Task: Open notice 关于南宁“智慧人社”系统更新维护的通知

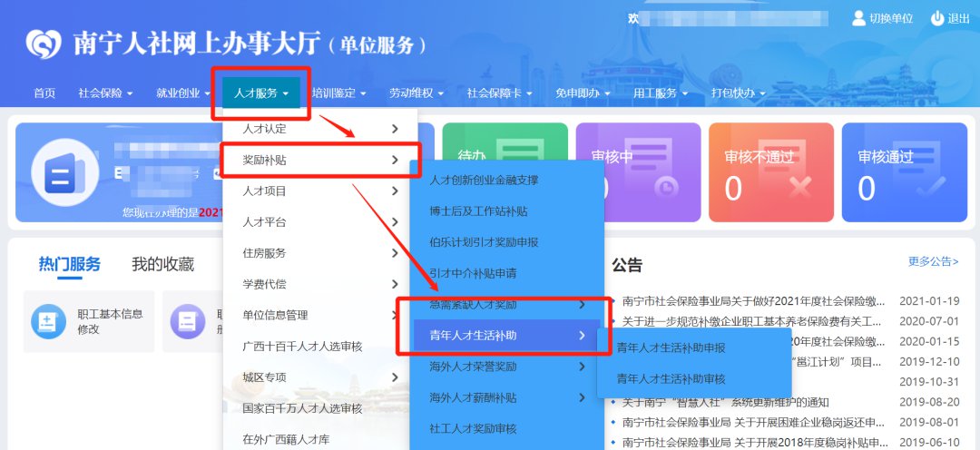Action: click(x=726, y=402)
